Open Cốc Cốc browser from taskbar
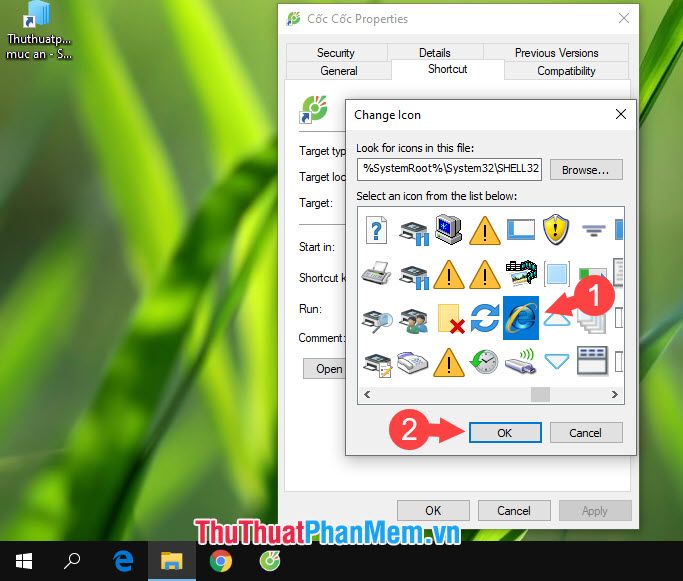The width and height of the screenshot is (683, 581). 270,561
